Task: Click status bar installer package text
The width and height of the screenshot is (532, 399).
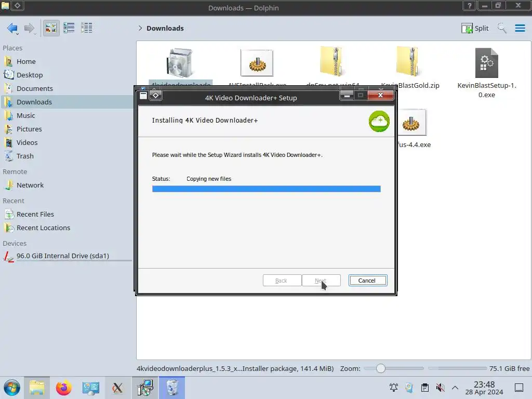Action: coord(235,368)
